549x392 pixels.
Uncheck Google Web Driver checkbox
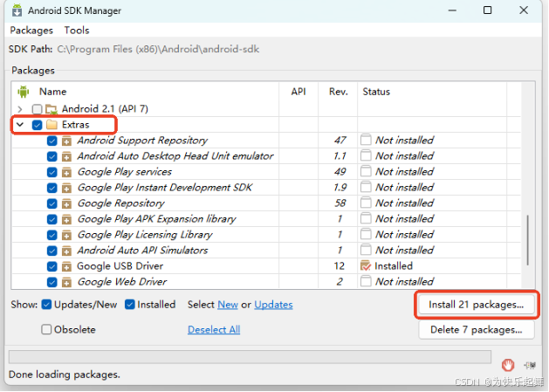coord(51,282)
